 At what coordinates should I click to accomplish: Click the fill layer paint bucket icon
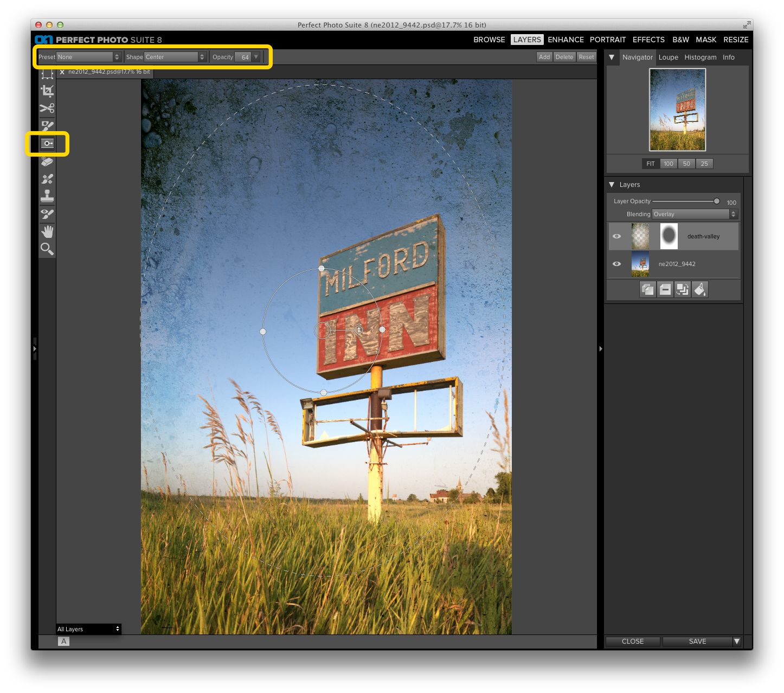tap(700, 289)
